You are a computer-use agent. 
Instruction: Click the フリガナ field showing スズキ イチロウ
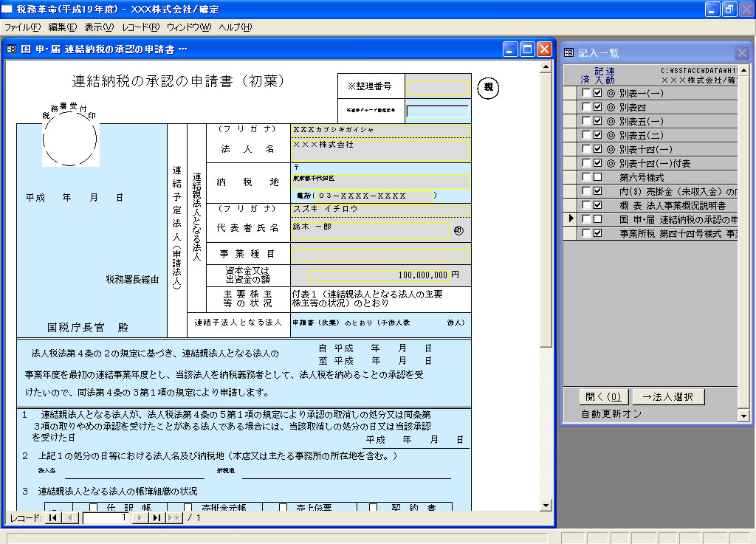(380, 210)
